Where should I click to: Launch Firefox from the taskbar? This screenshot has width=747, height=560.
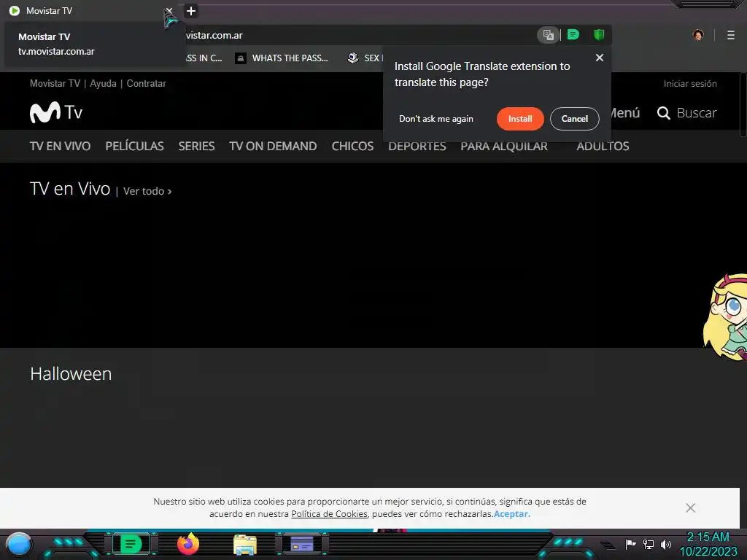click(188, 544)
